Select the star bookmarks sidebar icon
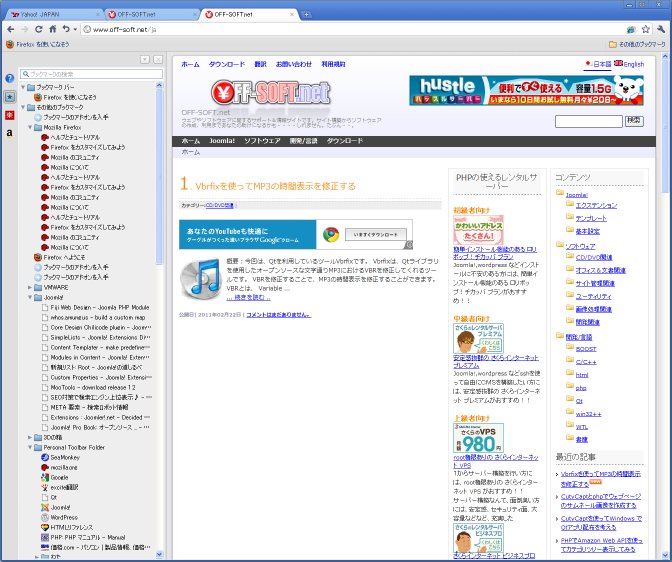Viewport: 672px width, 562px height. point(9,96)
